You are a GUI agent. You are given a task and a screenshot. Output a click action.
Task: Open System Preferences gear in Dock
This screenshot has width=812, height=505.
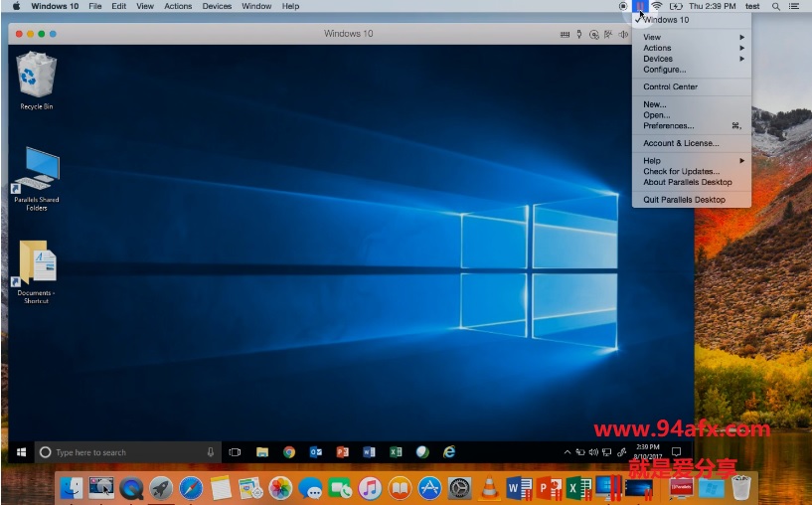[x=459, y=488]
